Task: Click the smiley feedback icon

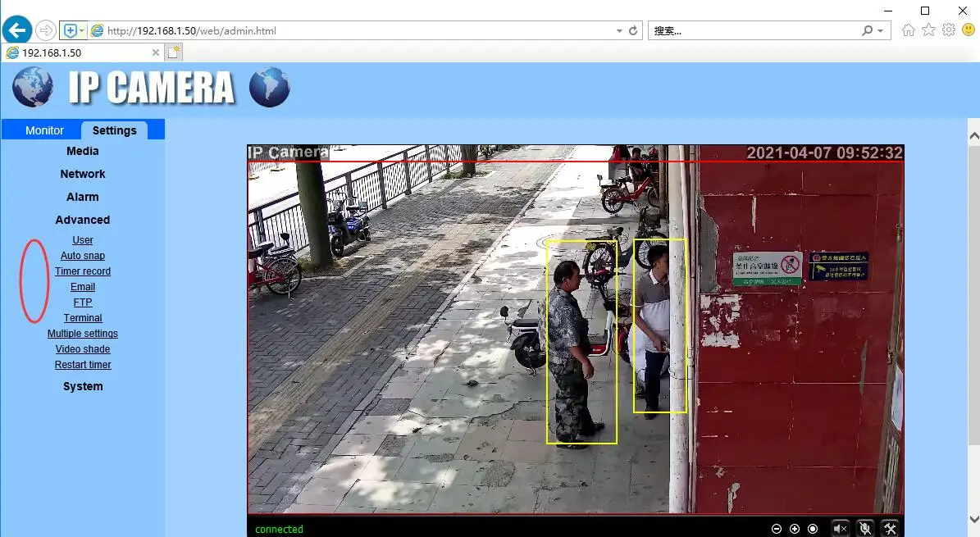Action: pyautogui.click(x=969, y=30)
